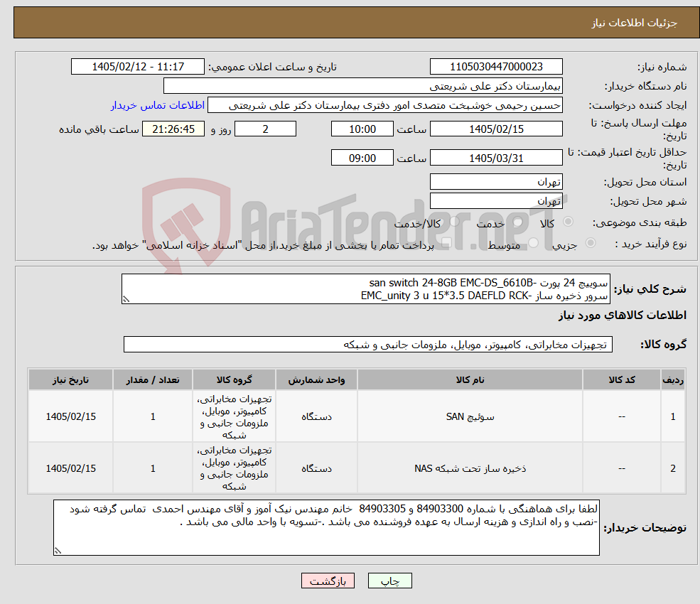This screenshot has height=604, width=700.
Task: Click the date 1405/02/15 in row 2
Action: click(x=70, y=468)
